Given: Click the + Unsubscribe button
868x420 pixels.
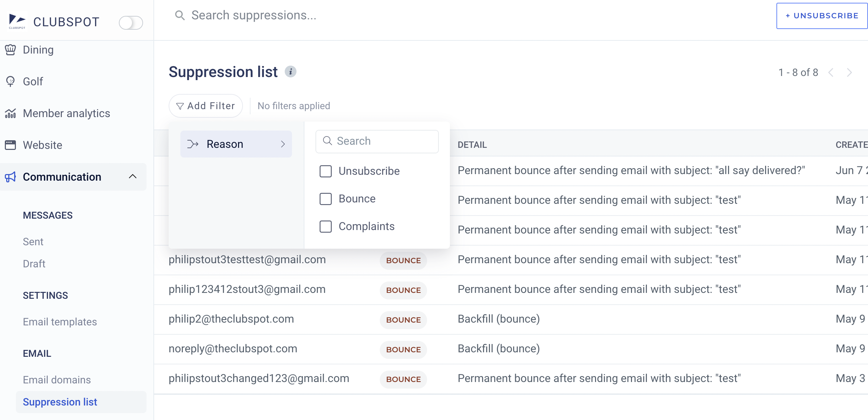Looking at the screenshot, I should pyautogui.click(x=822, y=16).
